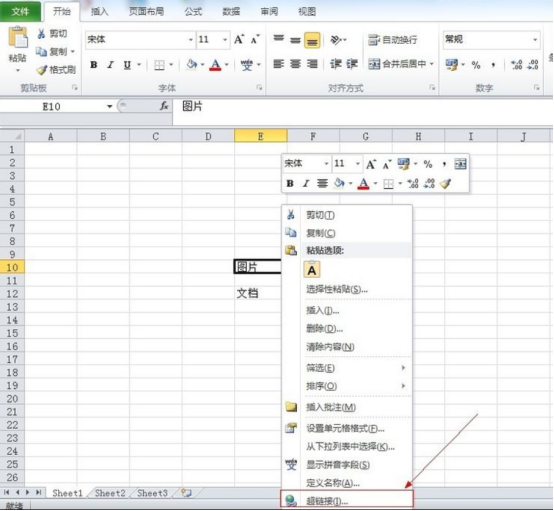Click the Paste clipboard icon in ribbon

(x=18, y=37)
